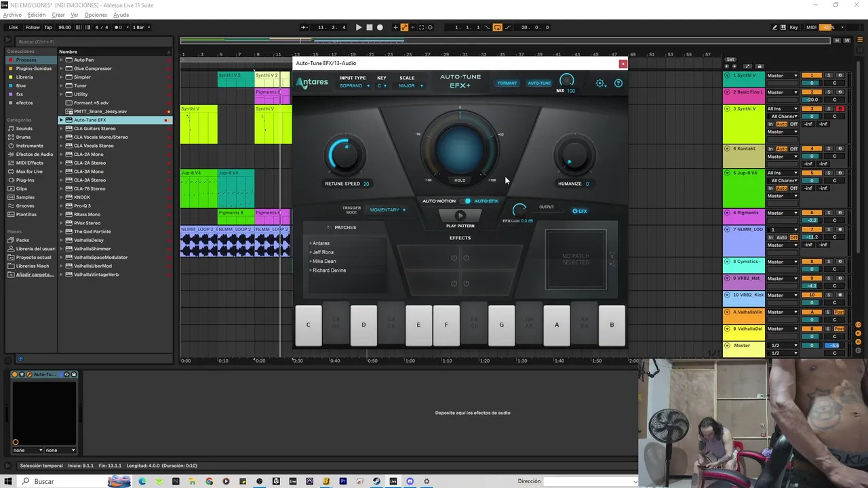Toggle the track activator for 2 Basic Fine L
The image size is (868, 488).
(812, 92)
